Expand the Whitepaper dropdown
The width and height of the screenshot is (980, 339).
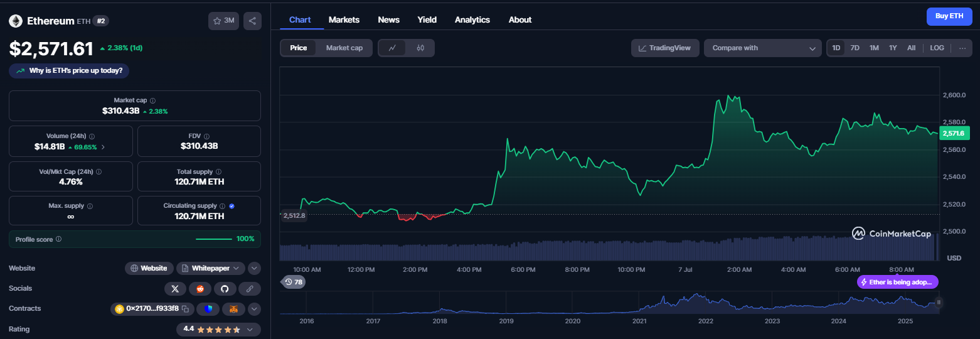tap(210, 268)
